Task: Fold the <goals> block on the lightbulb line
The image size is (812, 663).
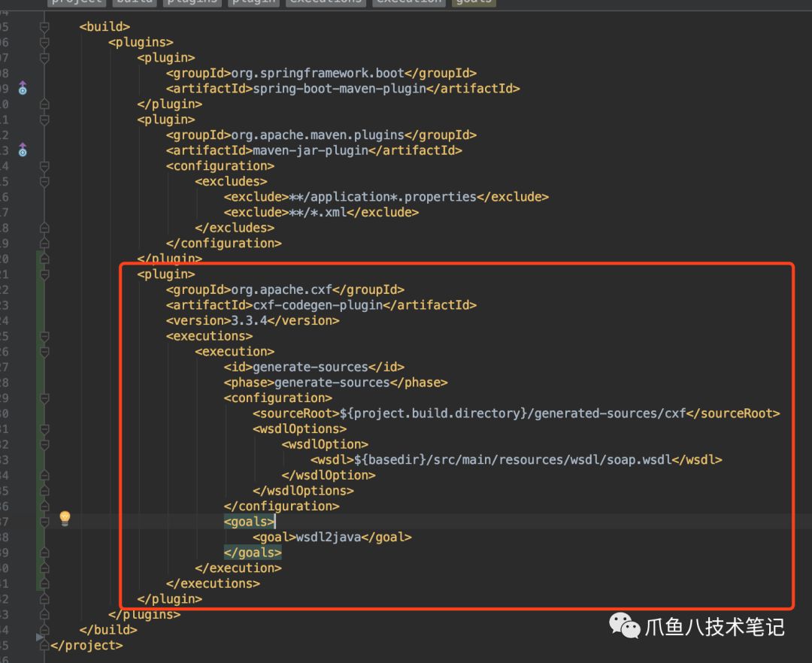Action: (x=44, y=521)
